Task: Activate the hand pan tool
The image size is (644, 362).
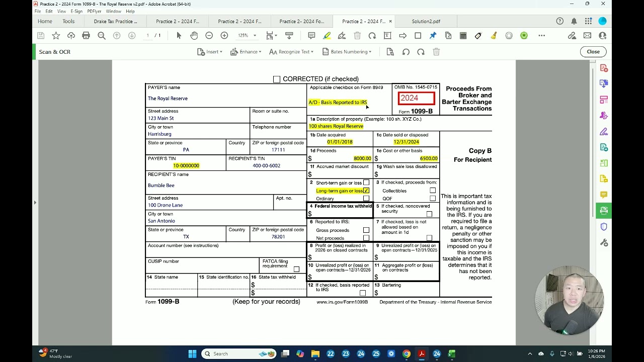Action: [x=194, y=36]
